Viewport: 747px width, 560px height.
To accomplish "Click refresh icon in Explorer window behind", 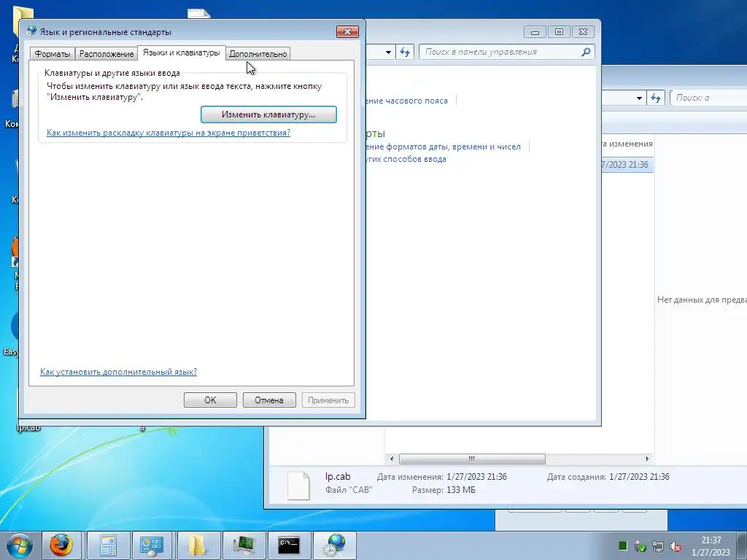I will point(656,98).
